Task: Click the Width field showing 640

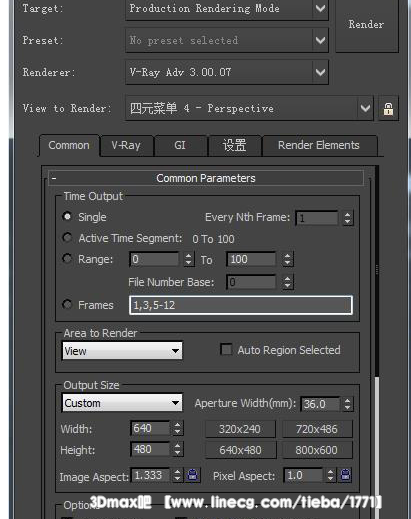Action: point(150,428)
